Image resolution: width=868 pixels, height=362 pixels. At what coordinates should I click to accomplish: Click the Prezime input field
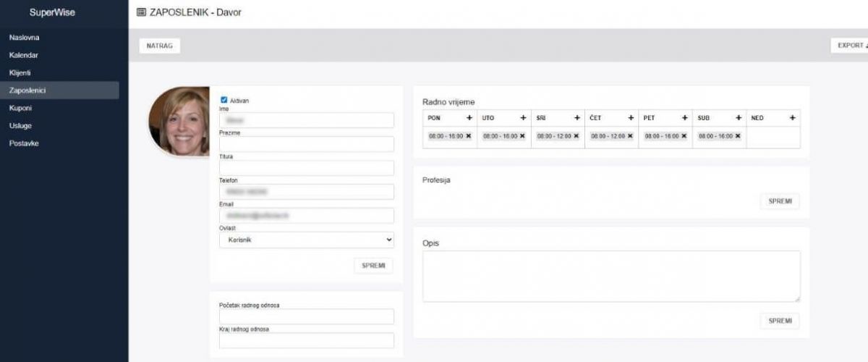point(307,144)
